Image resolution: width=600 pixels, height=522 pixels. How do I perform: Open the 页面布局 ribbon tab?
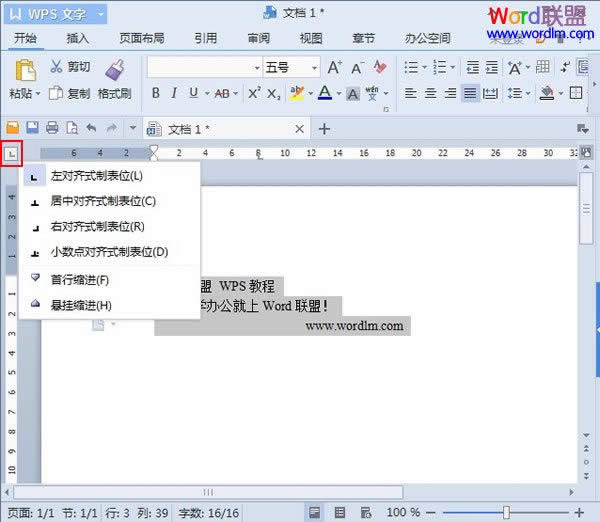click(142, 38)
